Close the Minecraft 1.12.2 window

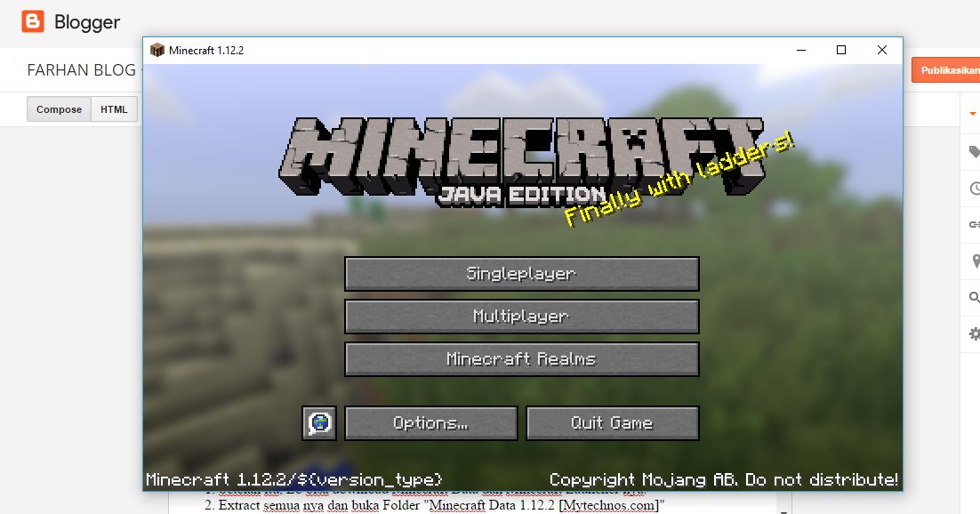click(x=882, y=50)
